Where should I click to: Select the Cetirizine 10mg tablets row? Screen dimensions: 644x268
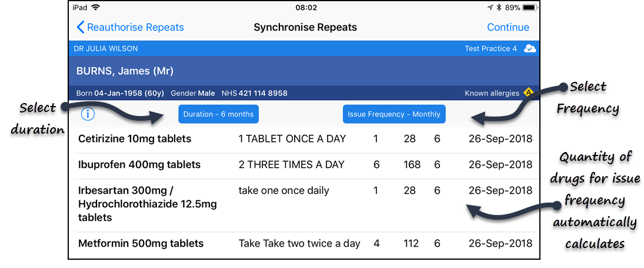point(135,139)
